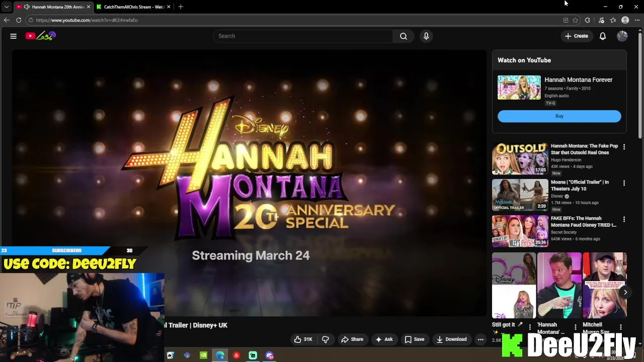This screenshot has height=362, width=644.
Task: Play the Outsold Hannah Montana video thumbnail
Action: coord(520,158)
